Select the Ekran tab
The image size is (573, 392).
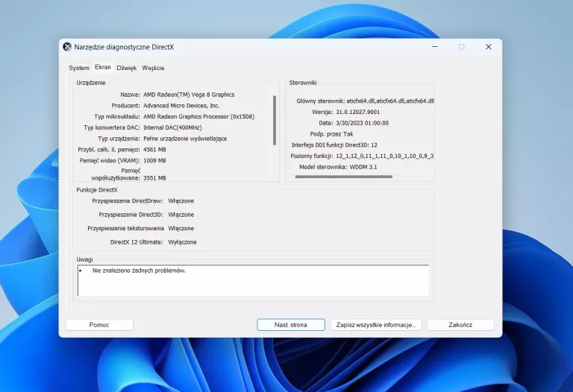click(x=103, y=67)
